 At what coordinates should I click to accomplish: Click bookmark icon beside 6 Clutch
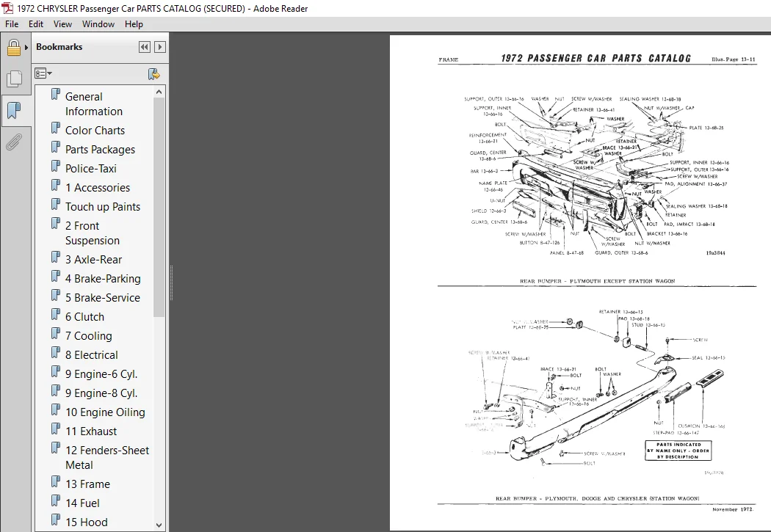56,316
